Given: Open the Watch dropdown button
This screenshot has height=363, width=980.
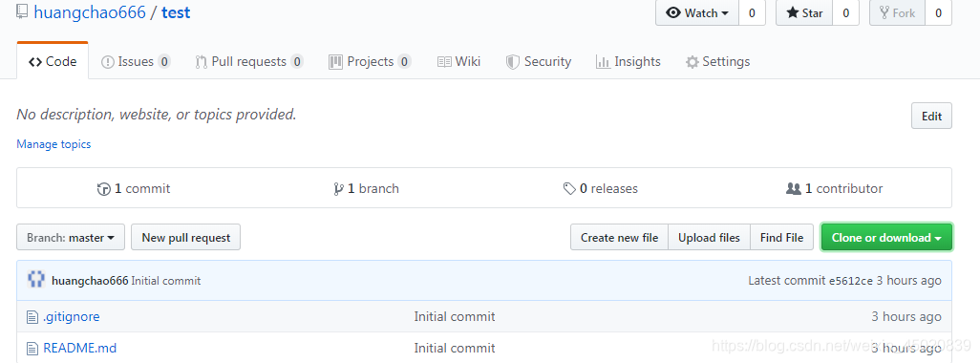Looking at the screenshot, I should (697, 12).
